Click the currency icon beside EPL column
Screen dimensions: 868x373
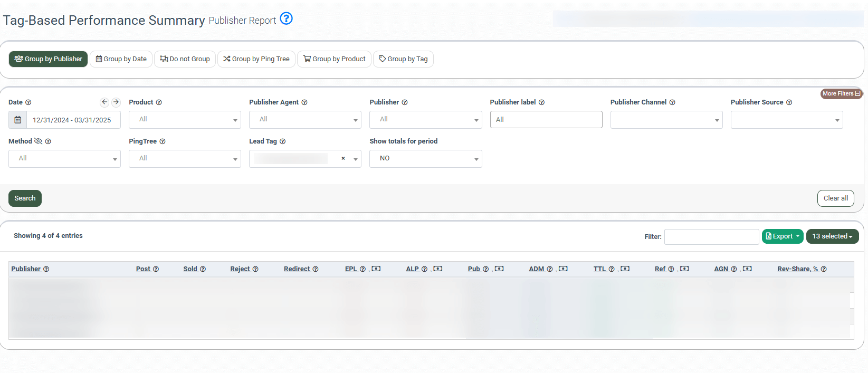[x=376, y=269]
